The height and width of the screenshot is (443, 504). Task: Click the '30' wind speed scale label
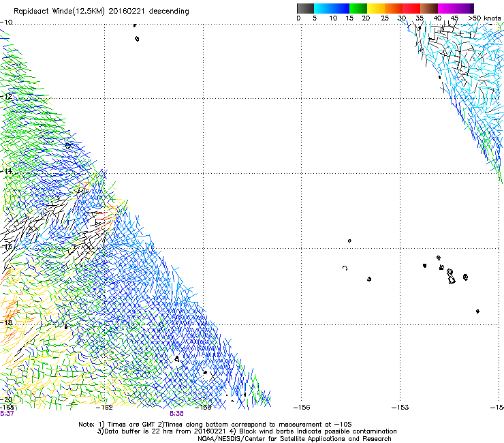402,18
